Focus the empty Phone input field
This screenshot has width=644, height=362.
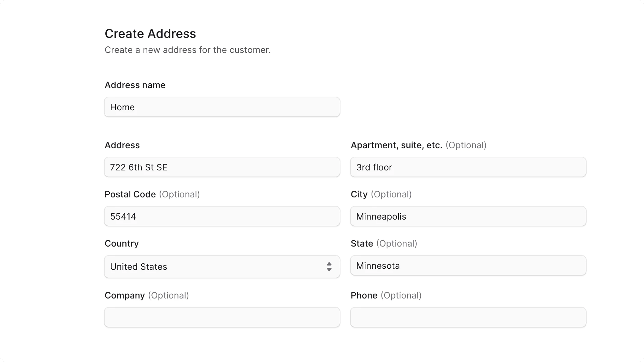point(468,317)
